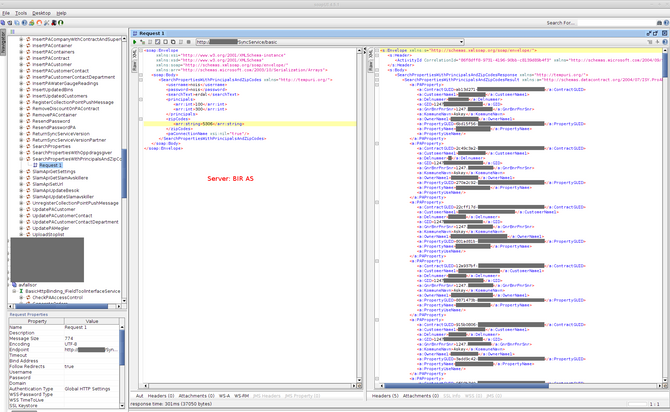Click the clone request icon with overlapping squares
This screenshot has height=412, width=670.
click(x=173, y=42)
